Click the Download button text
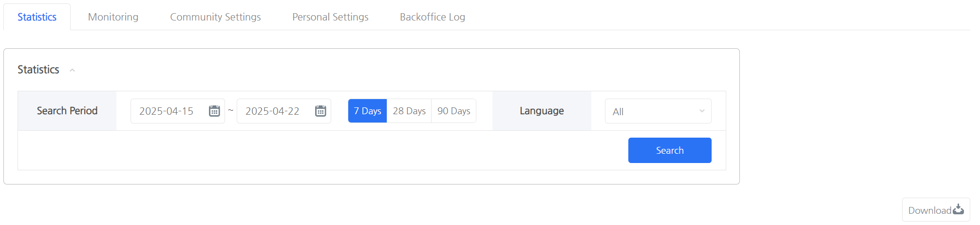 tap(929, 210)
